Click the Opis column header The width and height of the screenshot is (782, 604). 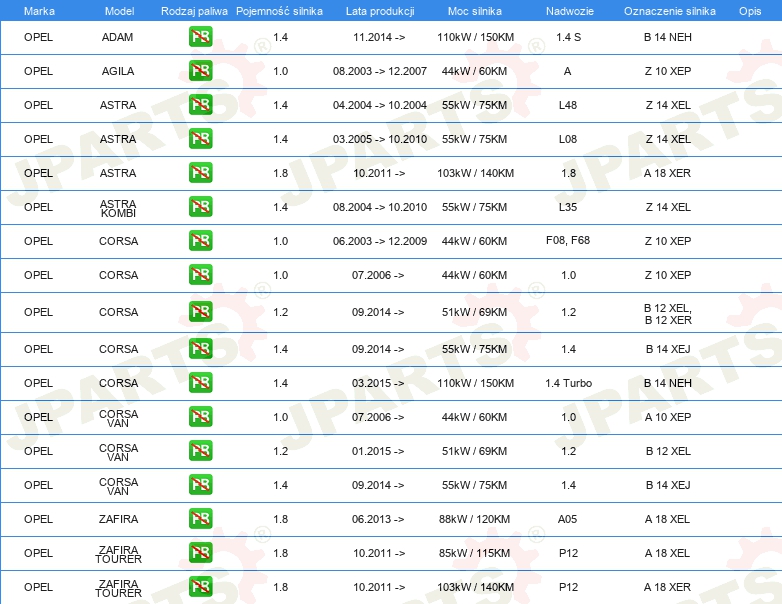click(x=750, y=11)
